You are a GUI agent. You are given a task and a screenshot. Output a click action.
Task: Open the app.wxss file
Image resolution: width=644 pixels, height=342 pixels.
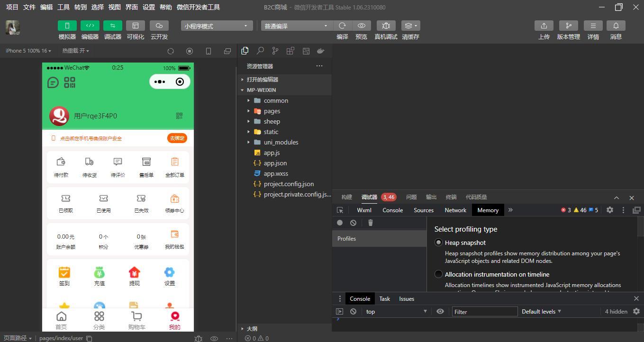[284, 173]
